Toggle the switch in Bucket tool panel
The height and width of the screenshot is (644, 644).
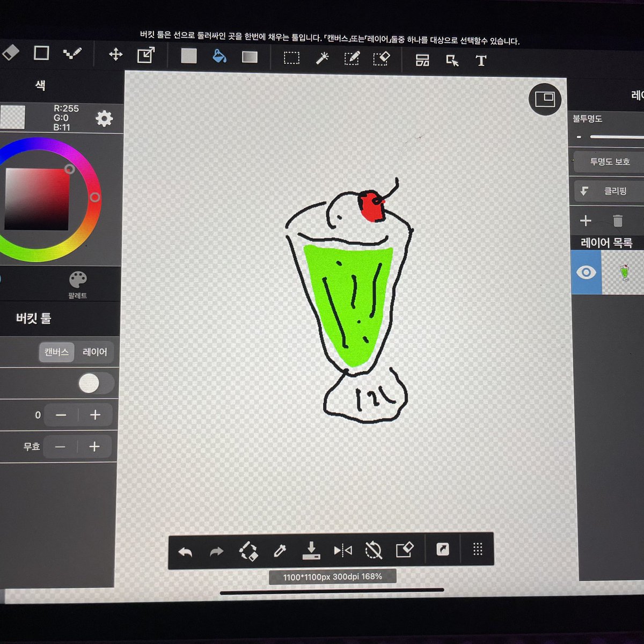pos(96,383)
